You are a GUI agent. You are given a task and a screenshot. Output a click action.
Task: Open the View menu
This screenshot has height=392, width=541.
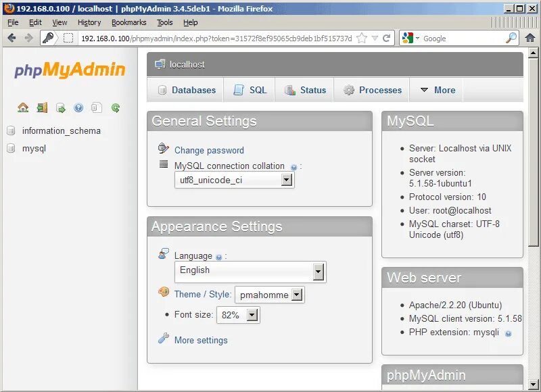click(x=60, y=22)
